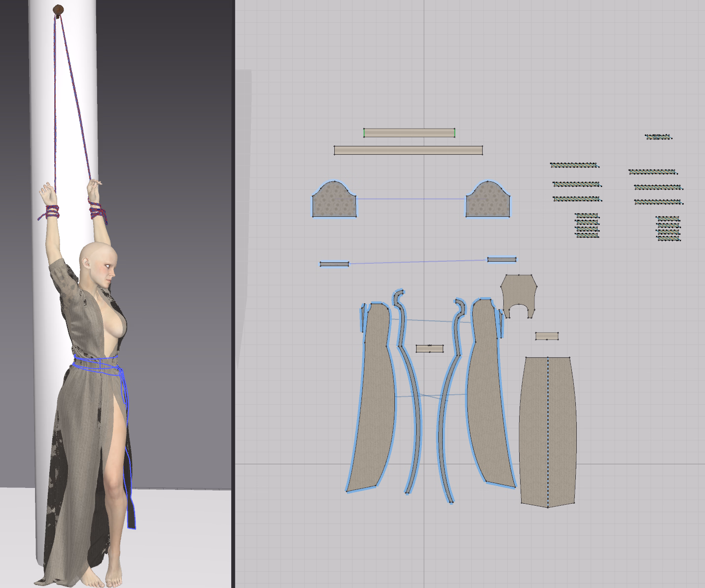The height and width of the screenshot is (588, 705).
Task: Select the small right strip below the sleeves
Action: coord(502,259)
